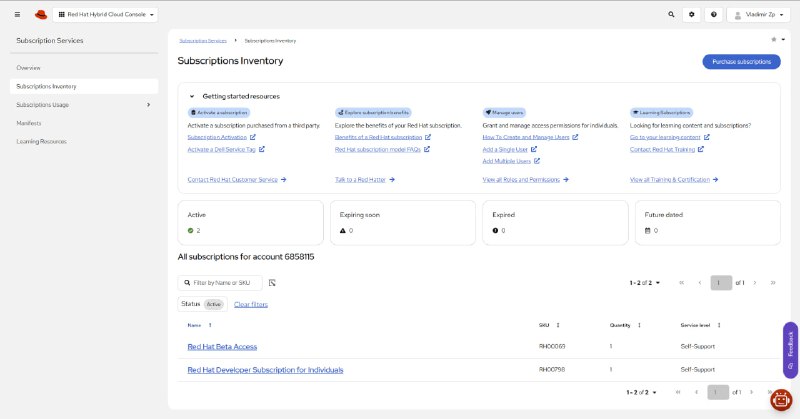Open the virtual assistant chatbot icon
The image size is (800, 419).
pyautogui.click(x=781, y=400)
